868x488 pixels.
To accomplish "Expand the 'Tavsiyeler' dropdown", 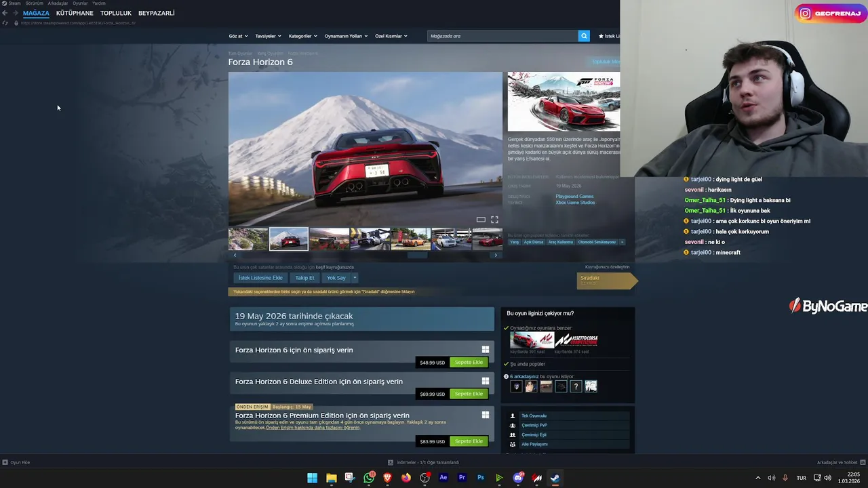I will pyautogui.click(x=268, y=36).
